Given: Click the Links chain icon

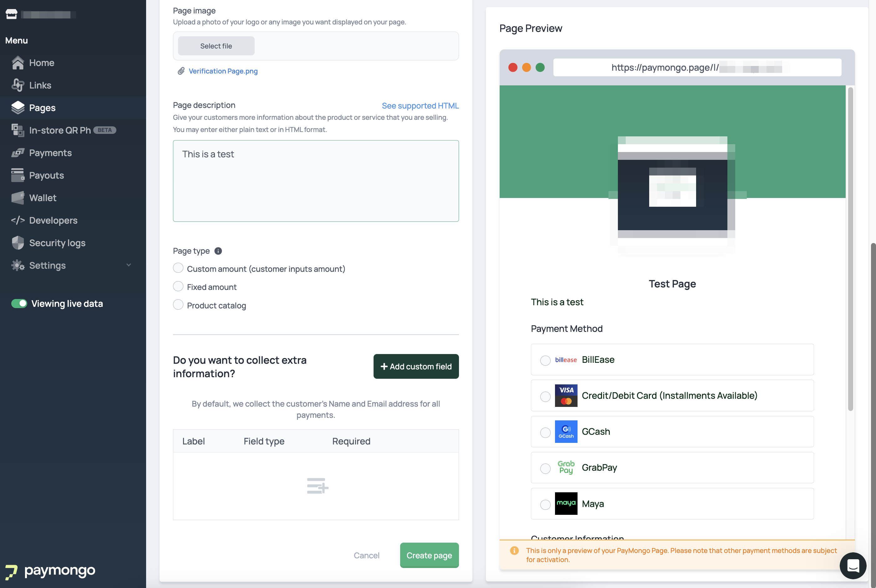Looking at the screenshot, I should 18,85.
